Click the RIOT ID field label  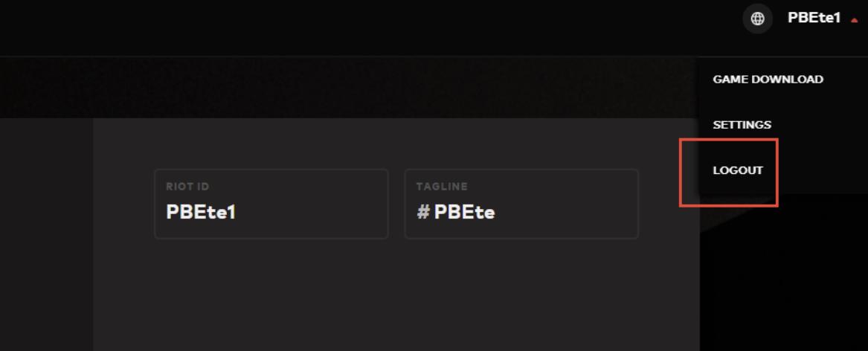(x=180, y=187)
